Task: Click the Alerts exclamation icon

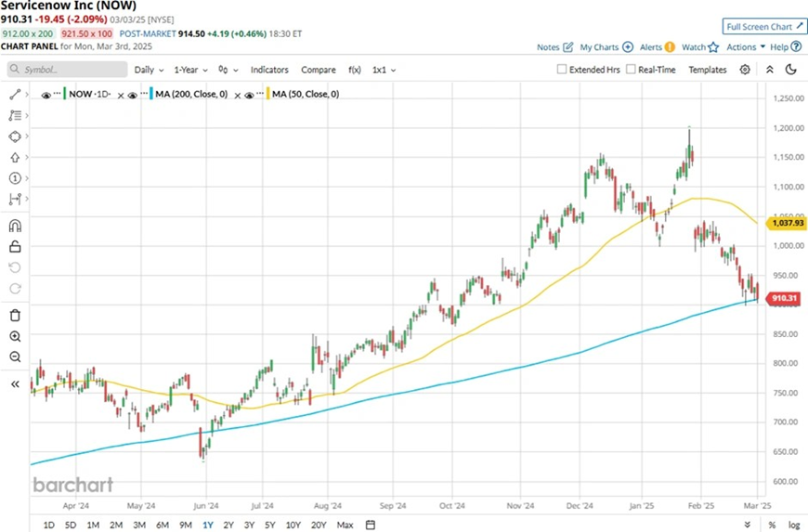Action: click(x=670, y=46)
